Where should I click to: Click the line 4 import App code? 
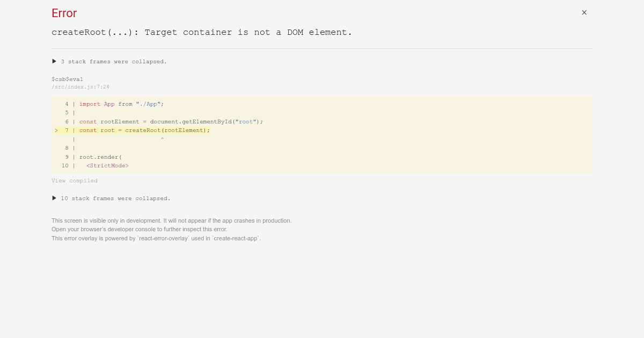(x=122, y=104)
